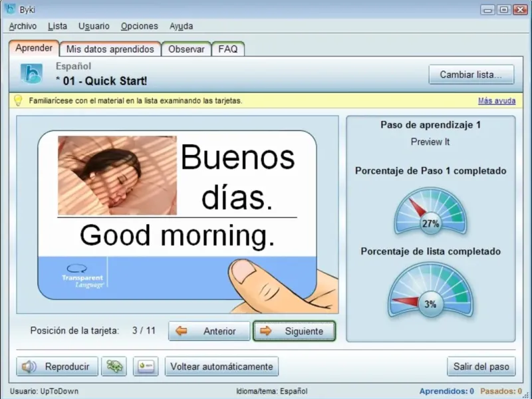Click the Good morning translation text

click(x=177, y=235)
